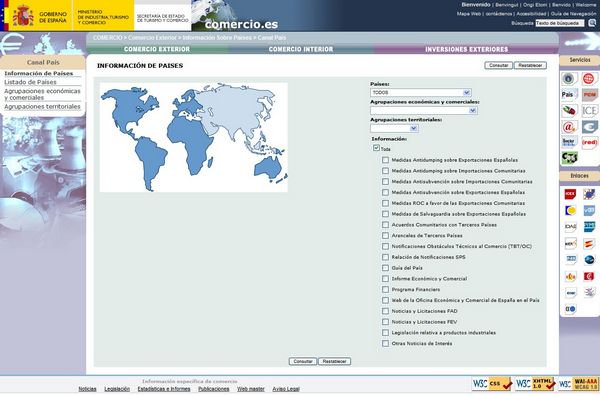Open the 'Agrupaciones territoriales' dropdown
Screen dimensions: 600x396
(x=394, y=129)
